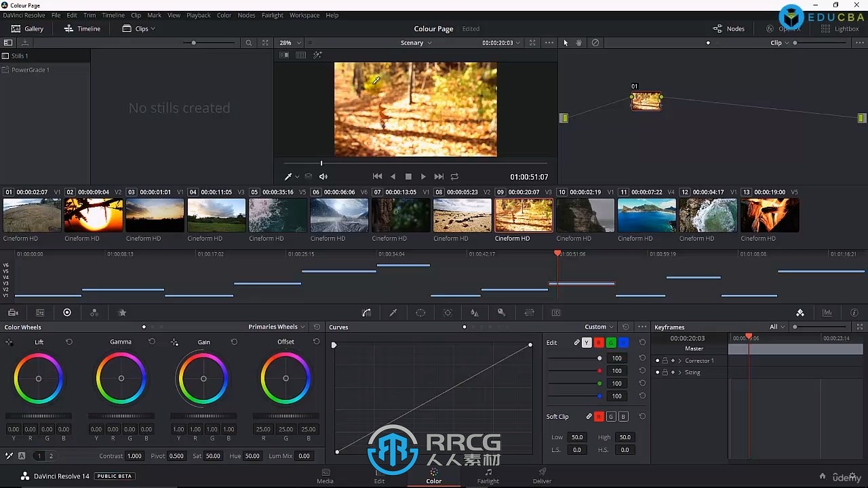
Task: Open the Blur palette
Action: coord(475,312)
